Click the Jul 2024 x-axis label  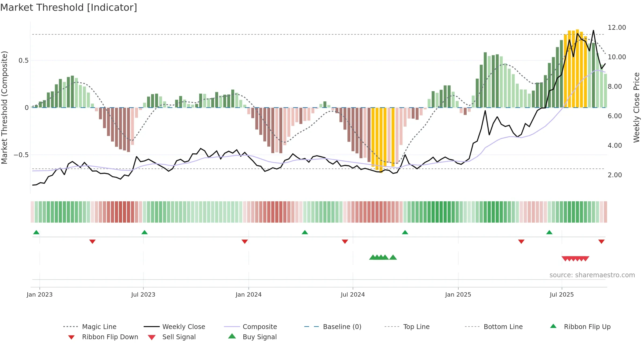pyautogui.click(x=353, y=294)
